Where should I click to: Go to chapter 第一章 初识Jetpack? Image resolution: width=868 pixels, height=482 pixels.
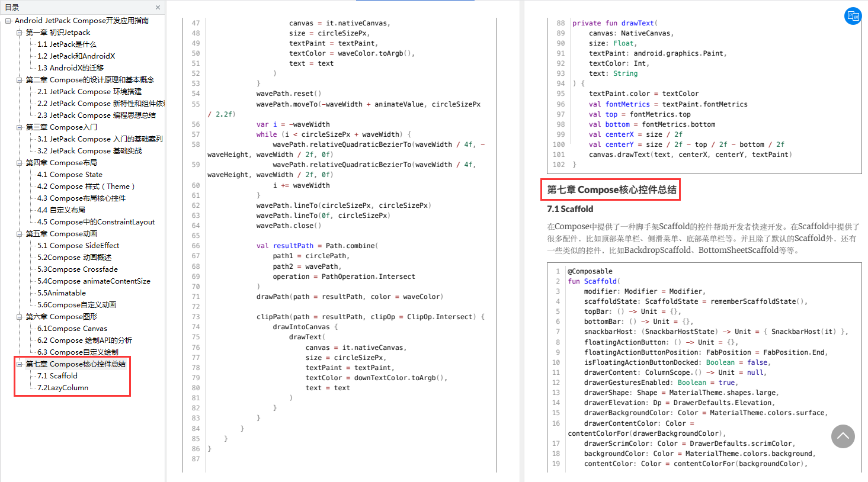tap(58, 33)
